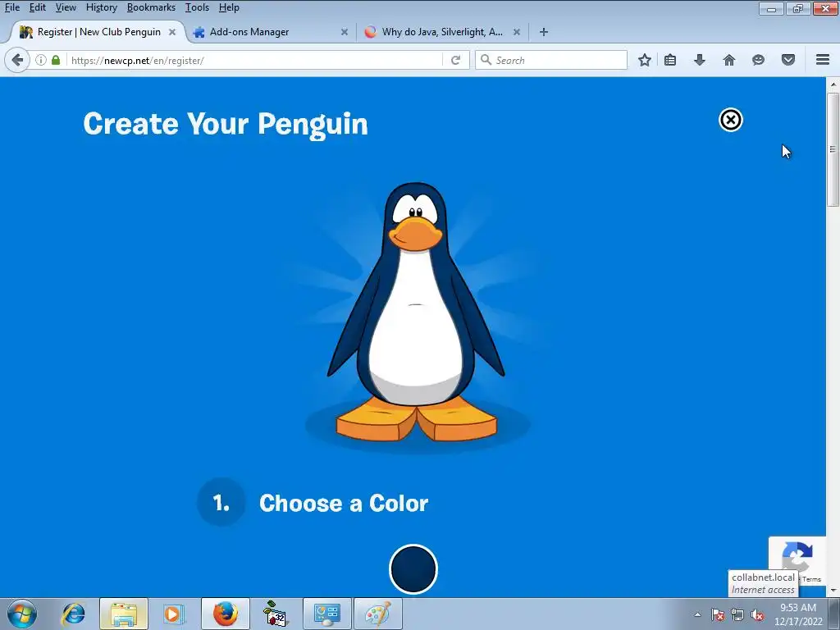840x630 pixels.
Task: Open the Edit menu
Action: (38, 7)
